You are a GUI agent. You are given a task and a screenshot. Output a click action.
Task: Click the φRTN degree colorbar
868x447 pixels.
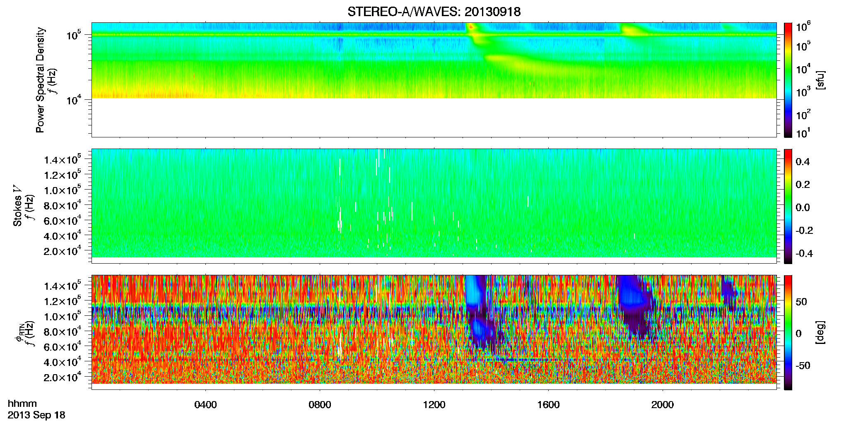pos(788,332)
